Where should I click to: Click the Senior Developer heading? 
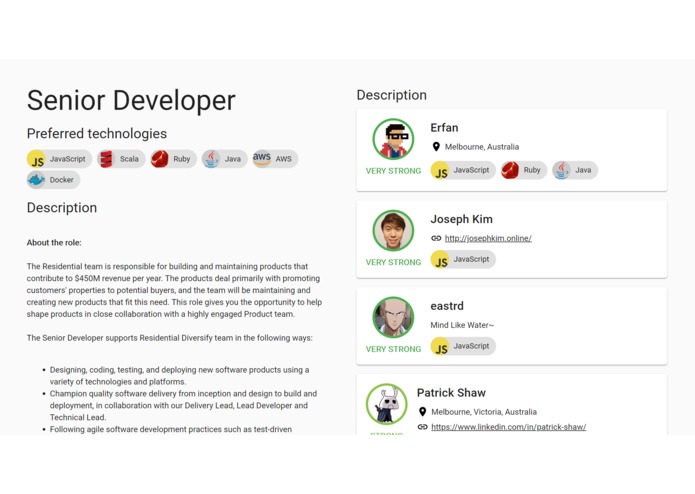pyautogui.click(x=131, y=100)
